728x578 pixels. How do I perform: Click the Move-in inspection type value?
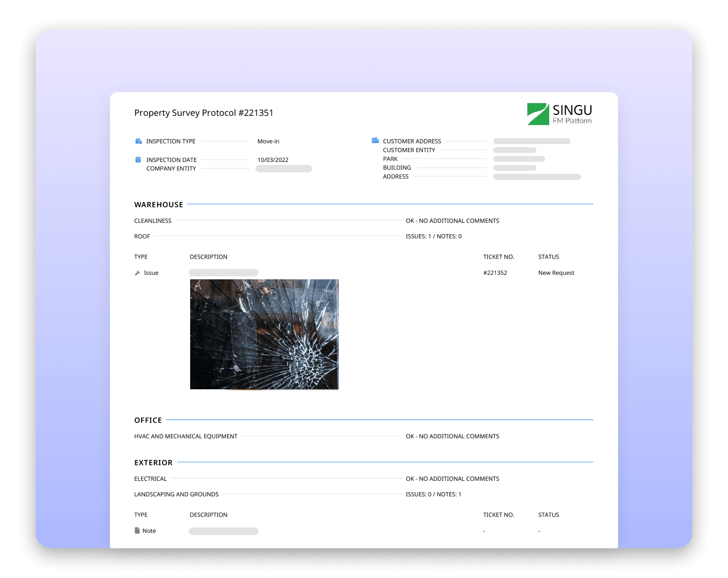(x=268, y=141)
